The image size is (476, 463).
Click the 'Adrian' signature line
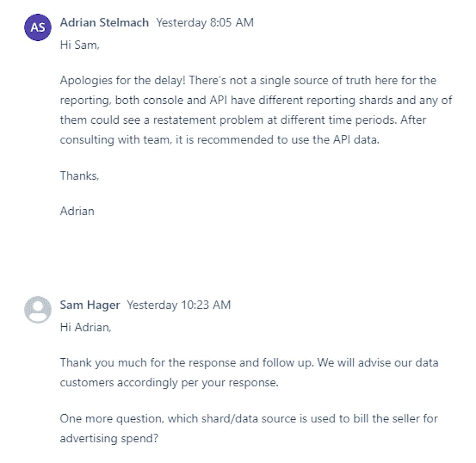(x=77, y=211)
